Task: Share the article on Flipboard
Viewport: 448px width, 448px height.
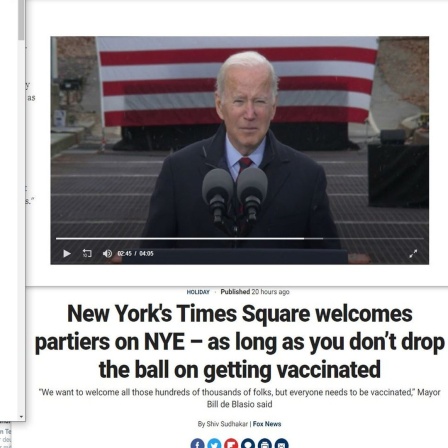Action: (231, 444)
